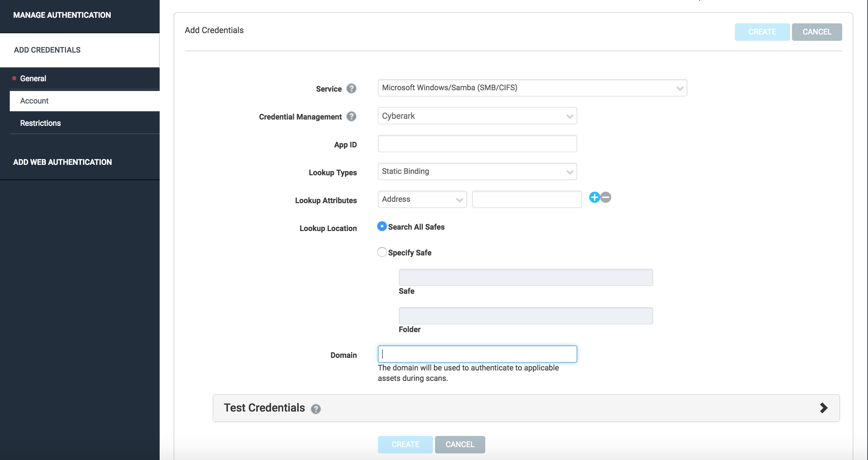Expand the Credential Management dropdown
This screenshot has height=460, width=868.
(477, 116)
